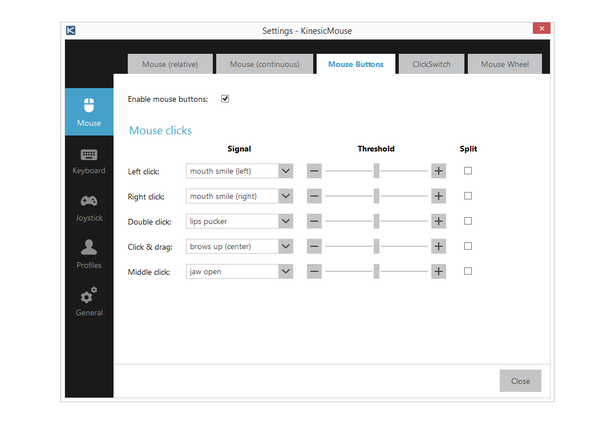Increase Double click threshold with plus button
The height and width of the screenshot is (424, 615).
coord(439,221)
